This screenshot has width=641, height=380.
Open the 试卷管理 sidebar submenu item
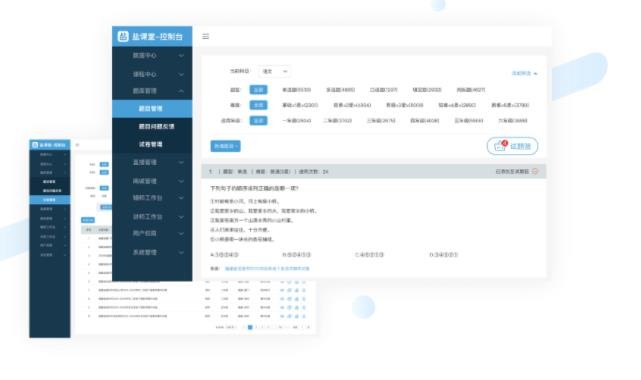[x=152, y=144]
